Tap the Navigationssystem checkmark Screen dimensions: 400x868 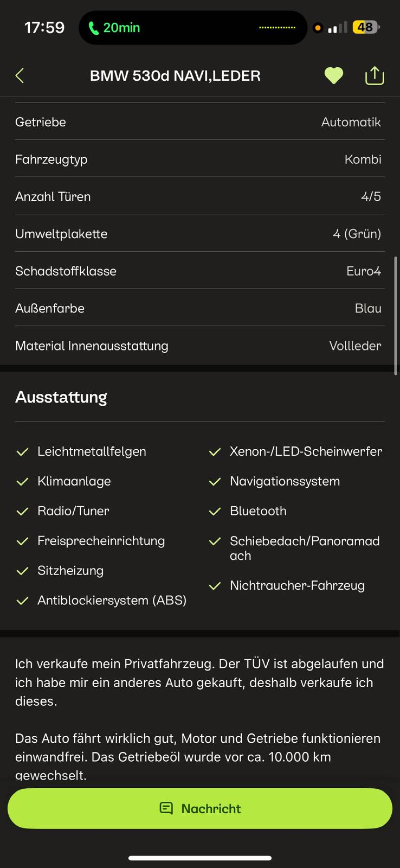click(x=215, y=481)
